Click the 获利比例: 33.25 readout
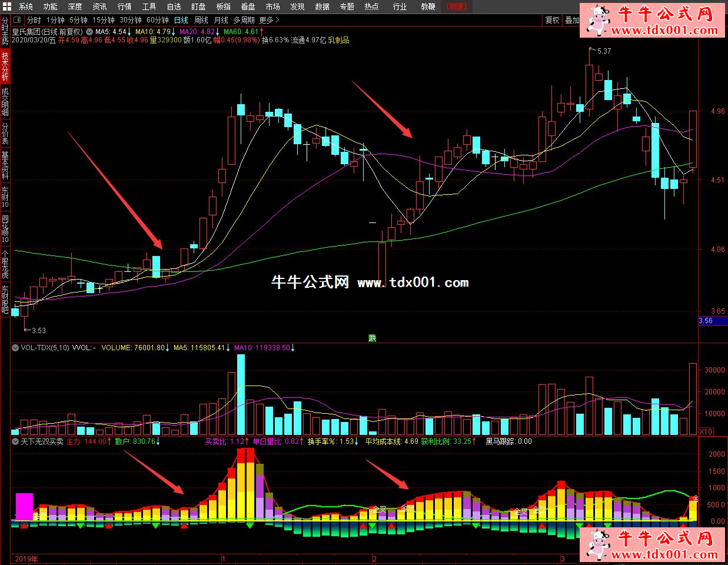728x565 pixels. coord(448,441)
